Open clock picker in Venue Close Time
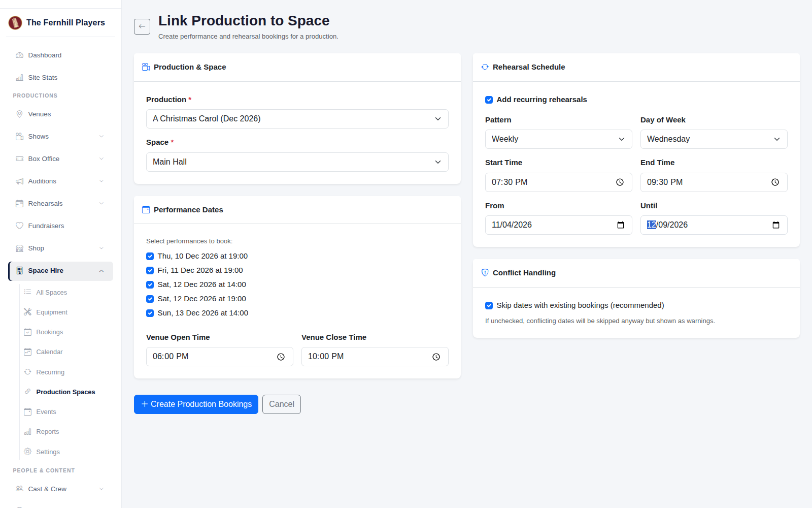Viewport: 812px width, 508px height. point(436,357)
